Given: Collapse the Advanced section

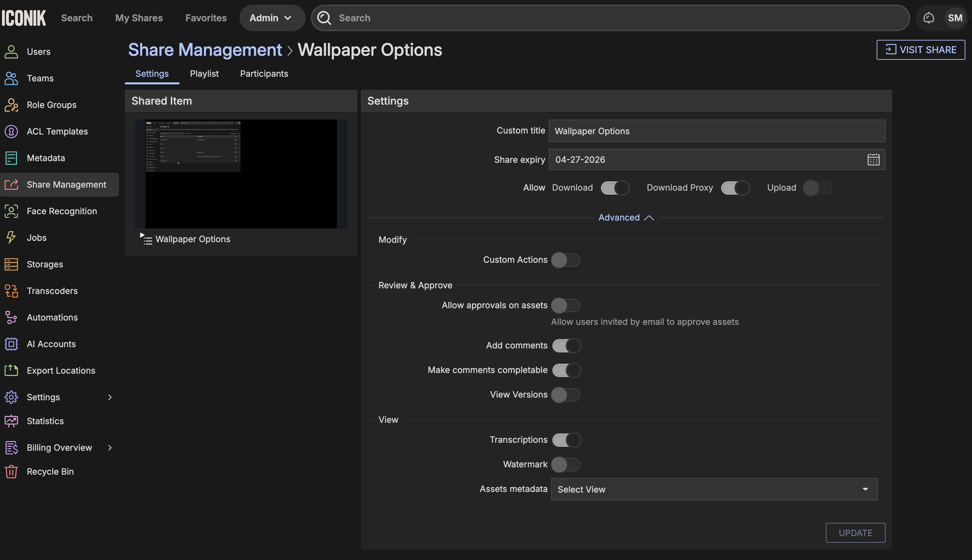Looking at the screenshot, I should (626, 218).
